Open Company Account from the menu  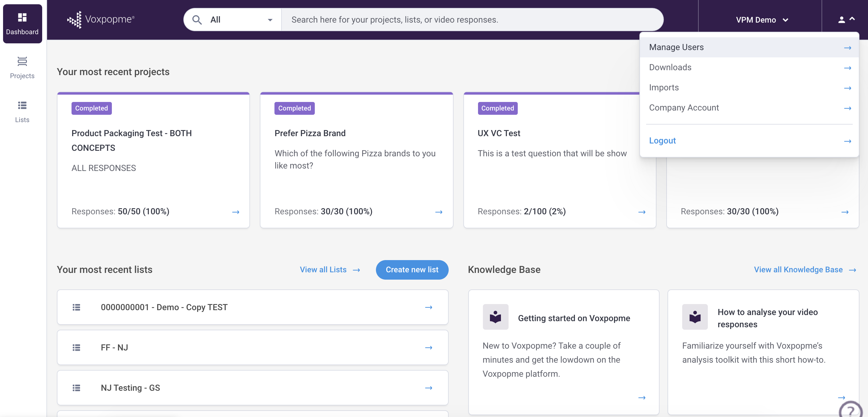749,108
